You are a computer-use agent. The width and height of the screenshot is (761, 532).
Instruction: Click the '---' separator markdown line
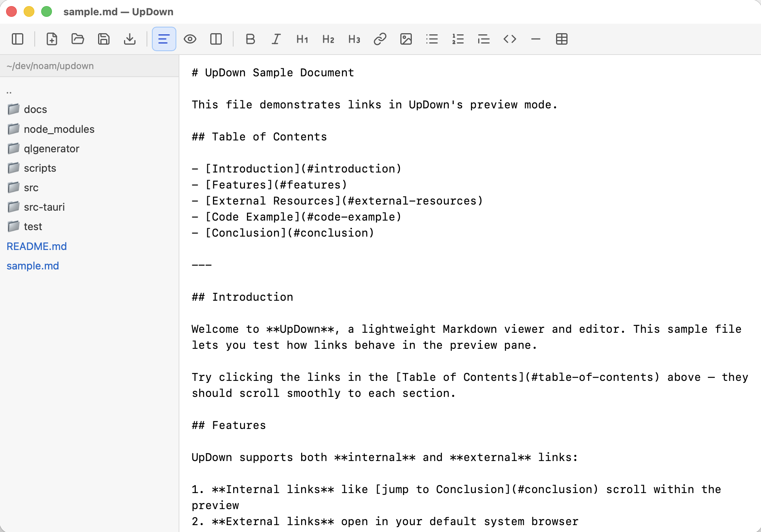(202, 265)
